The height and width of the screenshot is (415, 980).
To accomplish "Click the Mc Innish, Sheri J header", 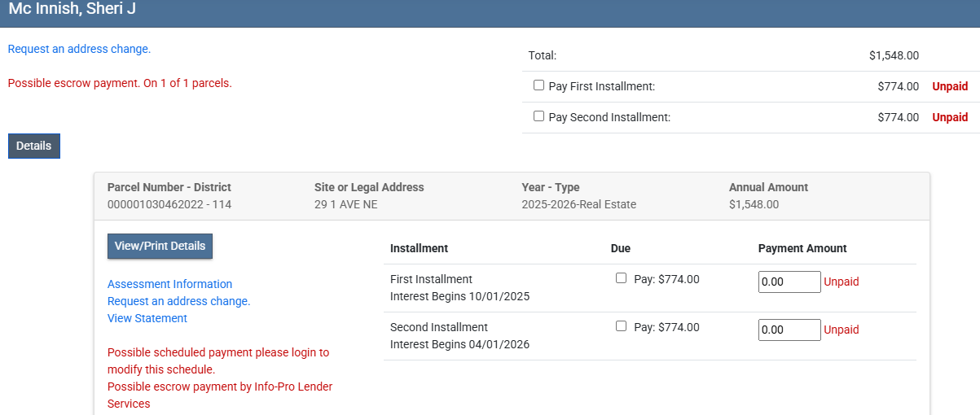I will pos(73,10).
